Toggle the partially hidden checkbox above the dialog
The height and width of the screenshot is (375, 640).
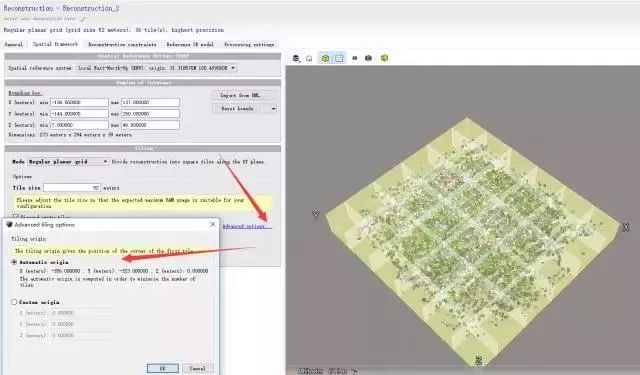[x=16, y=217]
